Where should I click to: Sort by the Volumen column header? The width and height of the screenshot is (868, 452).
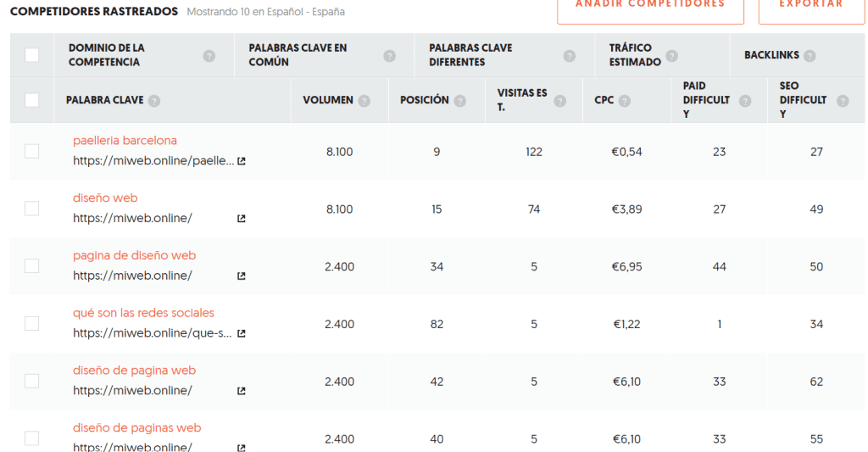328,100
